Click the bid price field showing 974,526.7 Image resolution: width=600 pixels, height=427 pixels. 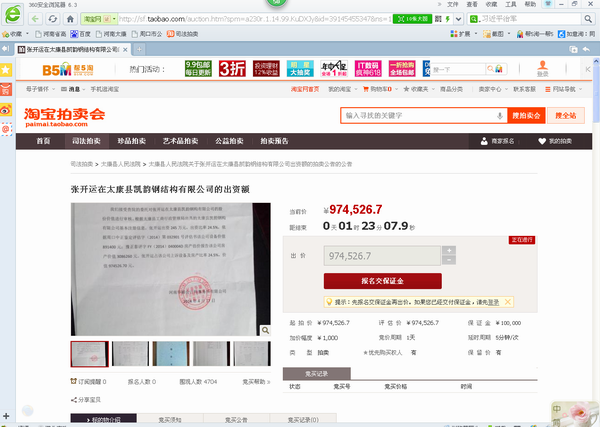coord(382,256)
